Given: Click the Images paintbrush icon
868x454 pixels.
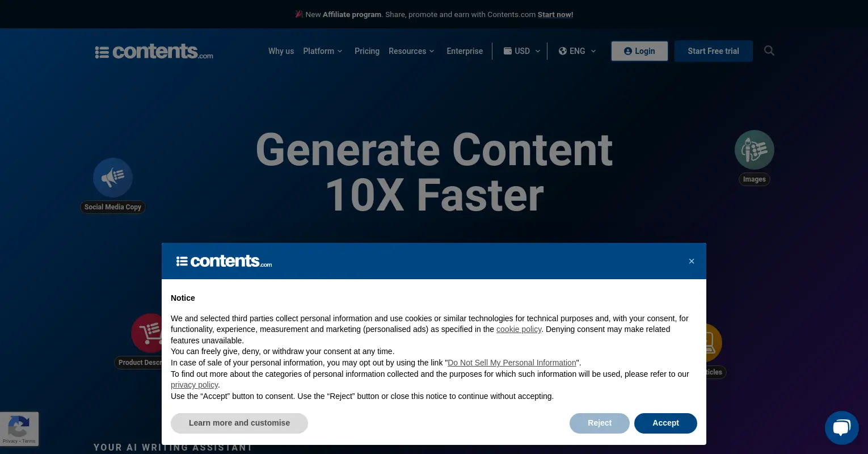Looking at the screenshot, I should (754, 150).
